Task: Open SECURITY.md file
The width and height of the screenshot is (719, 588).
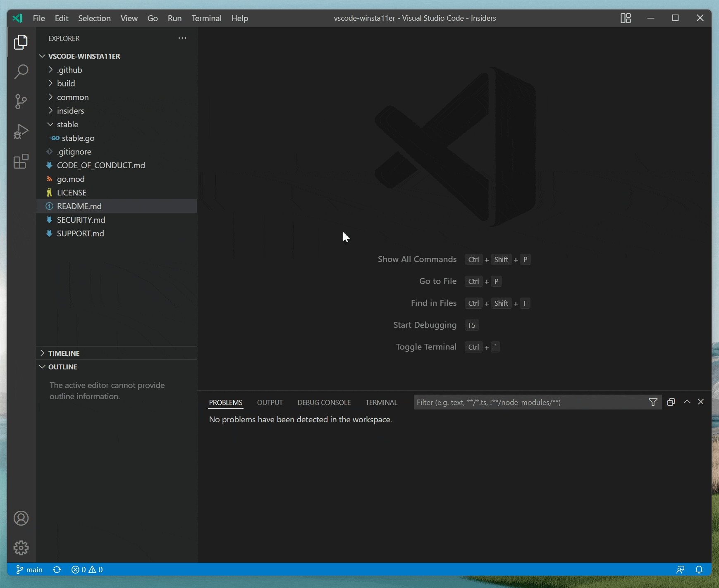Action: (117, 220)
